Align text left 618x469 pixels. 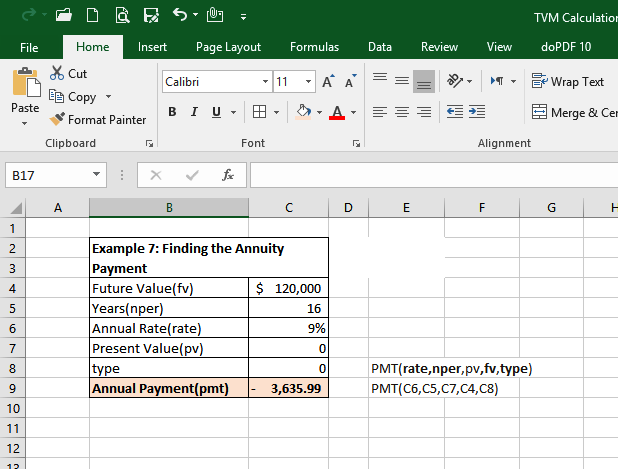(380, 112)
